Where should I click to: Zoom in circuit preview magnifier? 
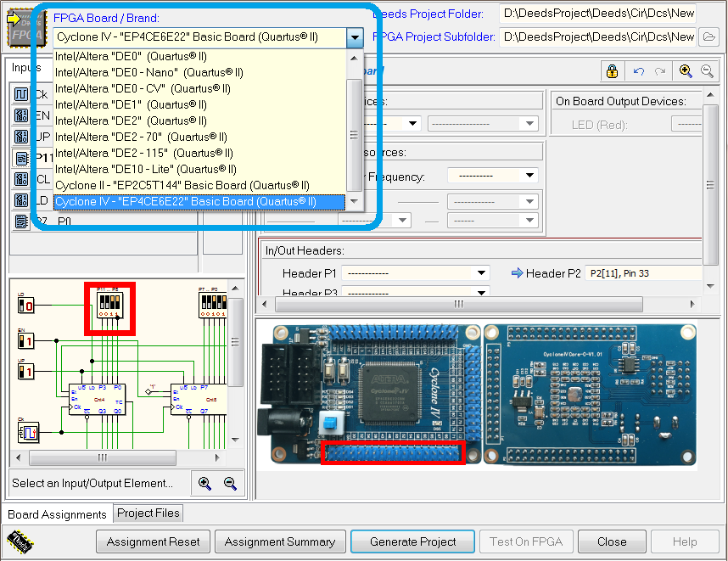point(204,484)
